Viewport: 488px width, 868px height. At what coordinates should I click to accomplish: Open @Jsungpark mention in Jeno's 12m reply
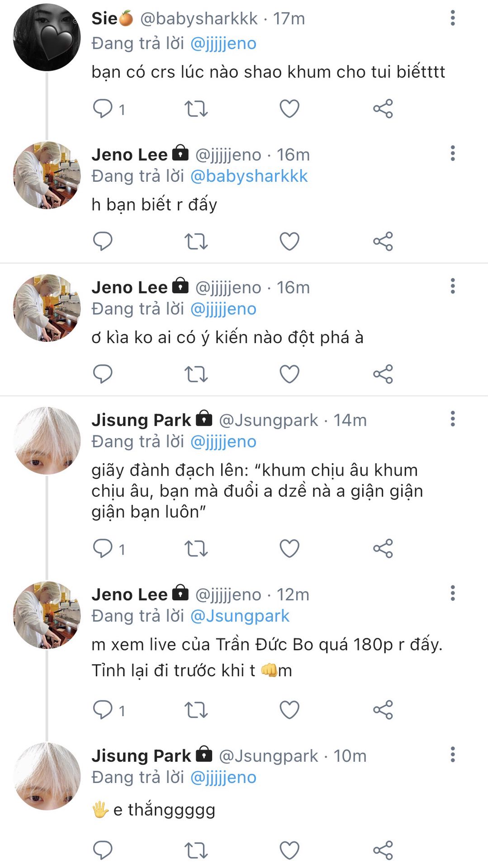[x=240, y=616]
